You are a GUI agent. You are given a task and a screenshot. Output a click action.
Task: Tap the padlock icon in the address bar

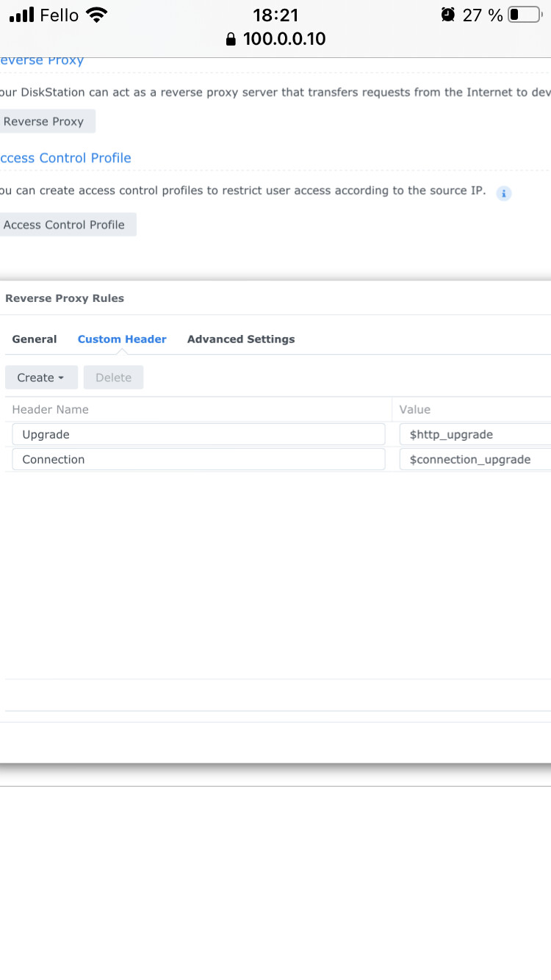tap(232, 39)
